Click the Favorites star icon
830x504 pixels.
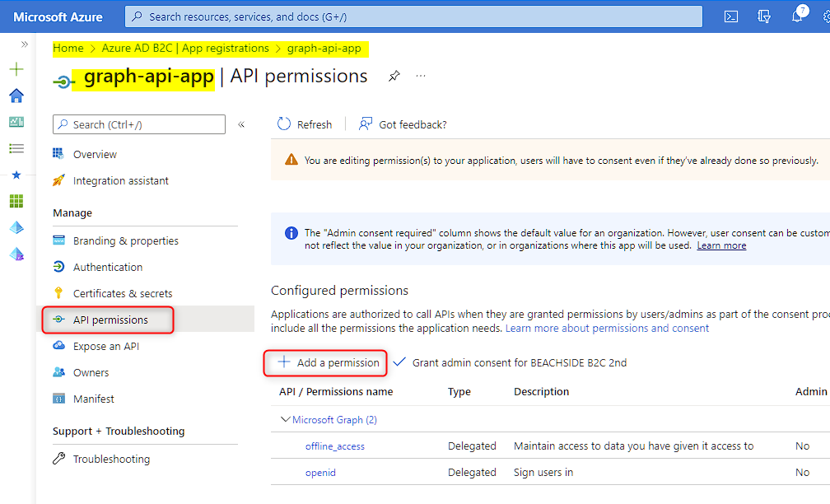(16, 175)
